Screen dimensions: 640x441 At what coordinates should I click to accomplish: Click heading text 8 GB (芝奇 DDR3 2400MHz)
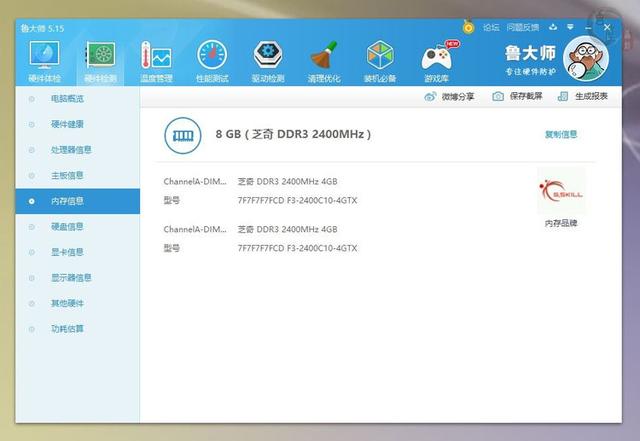293,134
